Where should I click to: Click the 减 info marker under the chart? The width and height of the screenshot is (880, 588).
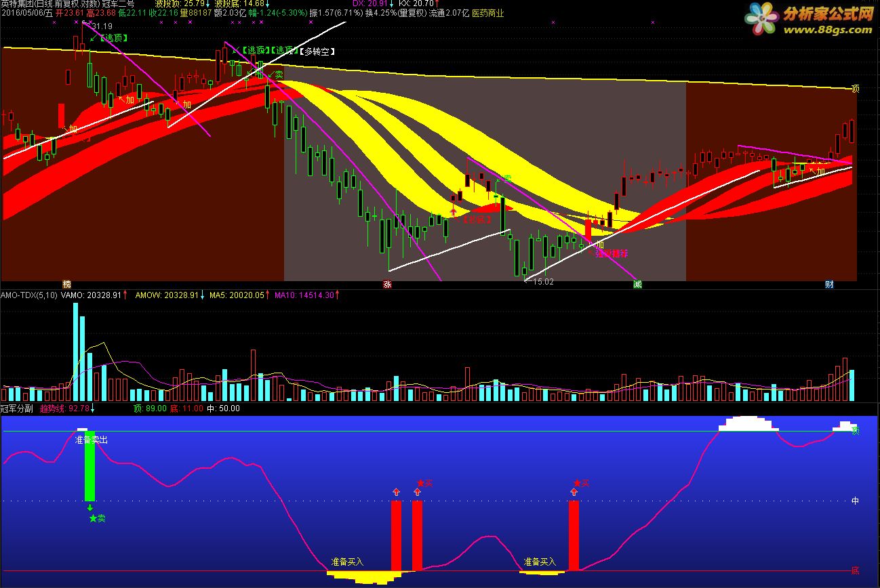pyautogui.click(x=637, y=285)
